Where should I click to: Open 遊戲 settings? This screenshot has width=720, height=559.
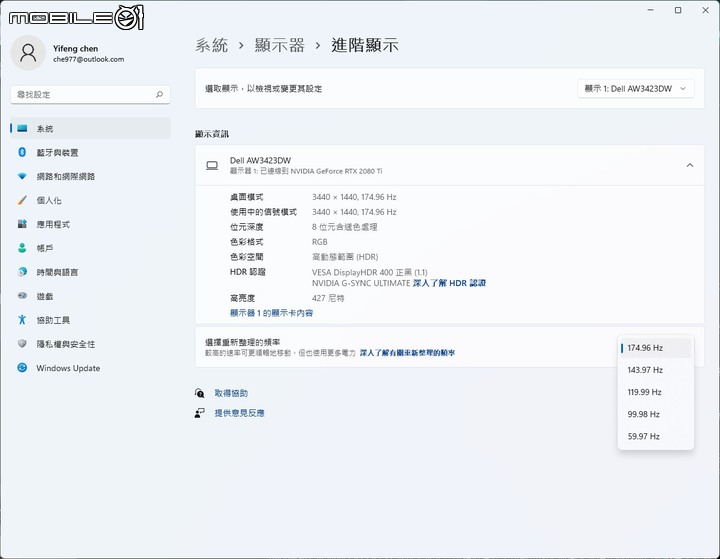pyautogui.click(x=90, y=296)
